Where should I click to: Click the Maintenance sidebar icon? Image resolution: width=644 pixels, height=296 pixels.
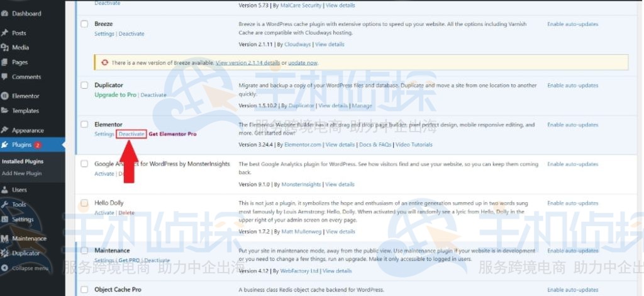point(4,239)
